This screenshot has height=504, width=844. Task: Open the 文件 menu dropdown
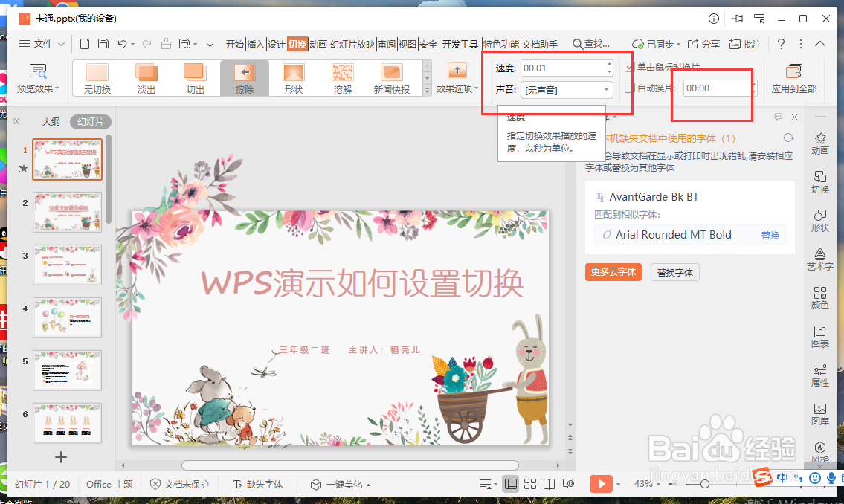45,43
